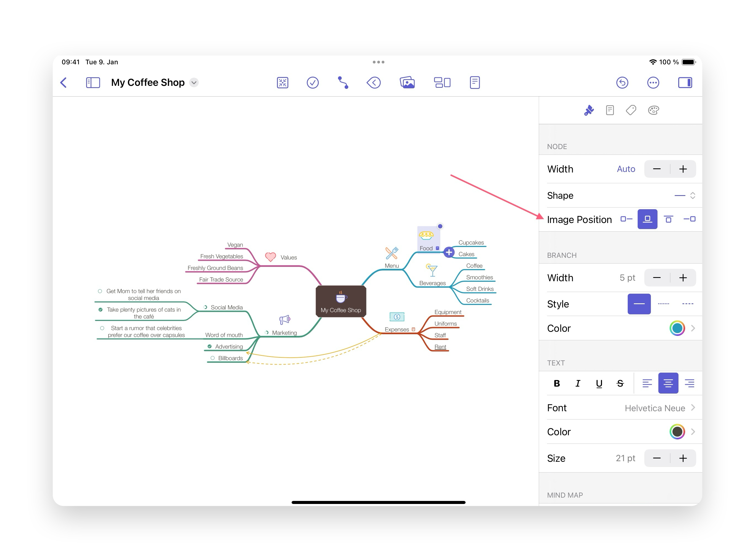The width and height of the screenshot is (755, 560).
Task: Toggle bold text formatting
Action: click(x=556, y=383)
